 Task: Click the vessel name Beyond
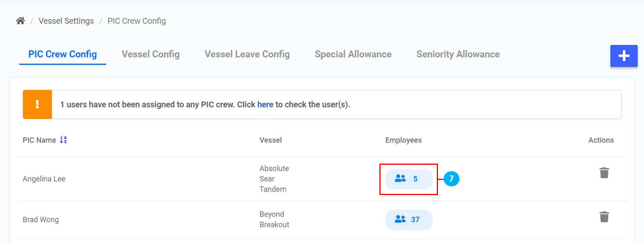click(272, 214)
